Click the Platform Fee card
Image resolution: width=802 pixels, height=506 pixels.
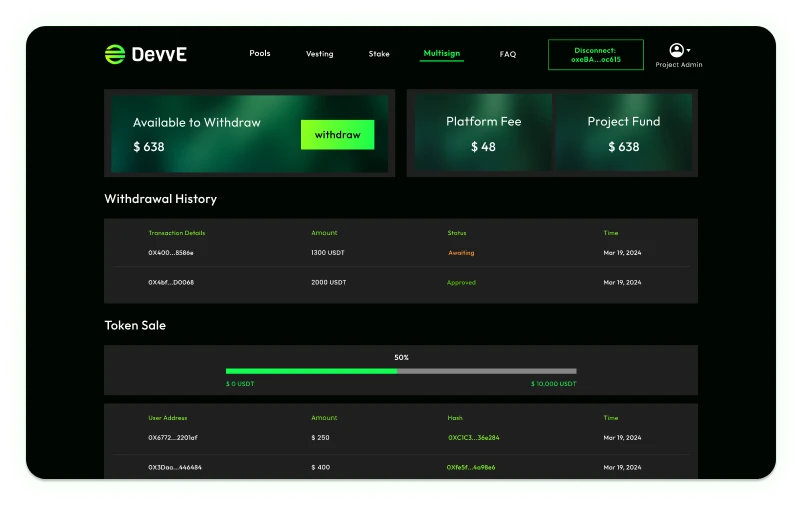coord(483,134)
